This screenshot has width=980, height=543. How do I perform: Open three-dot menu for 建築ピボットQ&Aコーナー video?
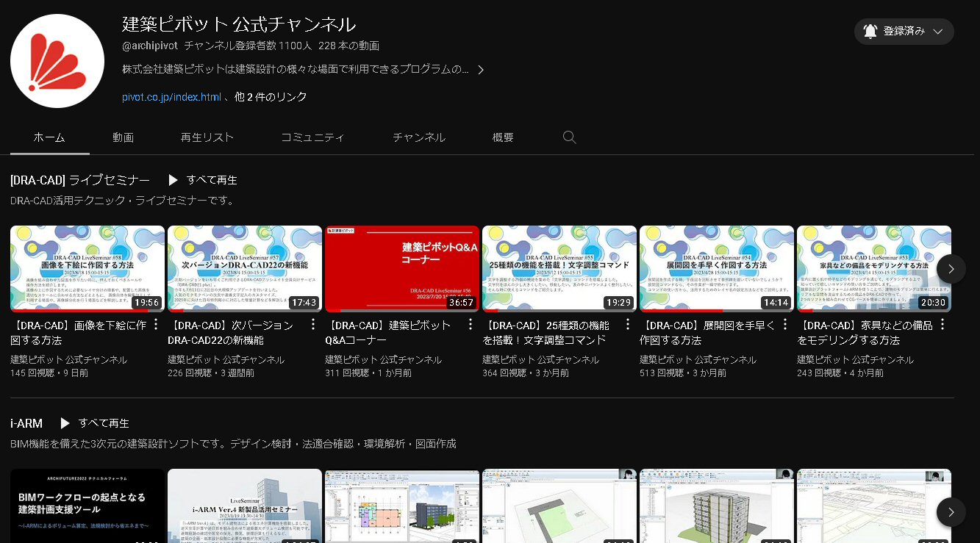[471, 325]
